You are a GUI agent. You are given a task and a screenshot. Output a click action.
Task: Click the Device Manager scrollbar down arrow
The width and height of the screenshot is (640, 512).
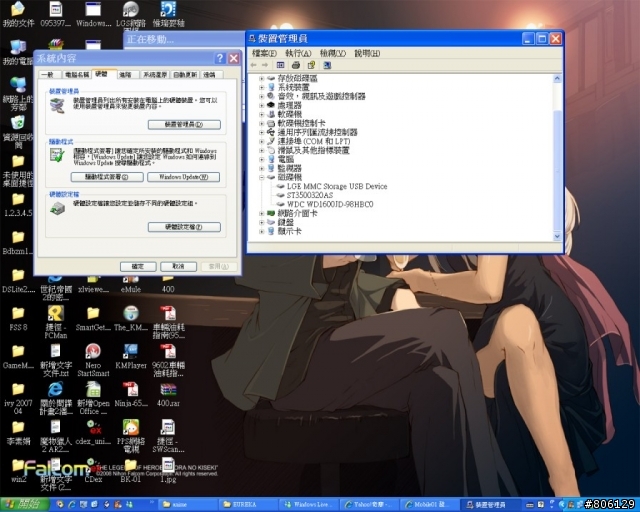pyautogui.click(x=557, y=236)
